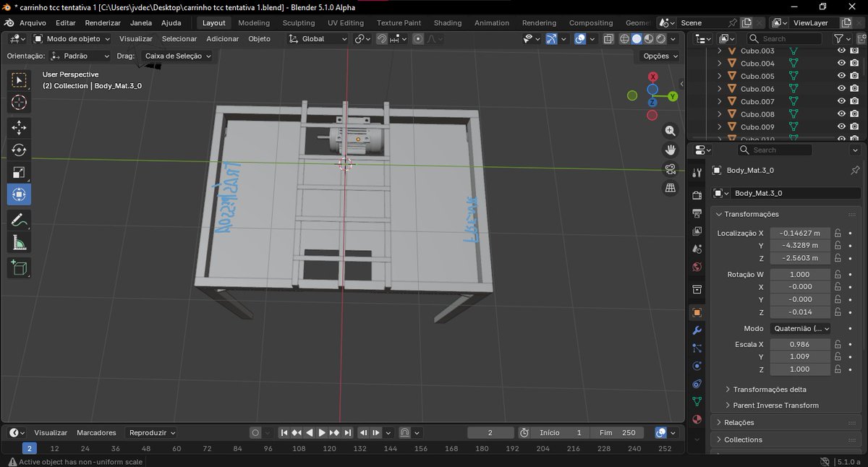The height and width of the screenshot is (467, 868).
Task: Open the Render properties tab
Action: tap(697, 195)
